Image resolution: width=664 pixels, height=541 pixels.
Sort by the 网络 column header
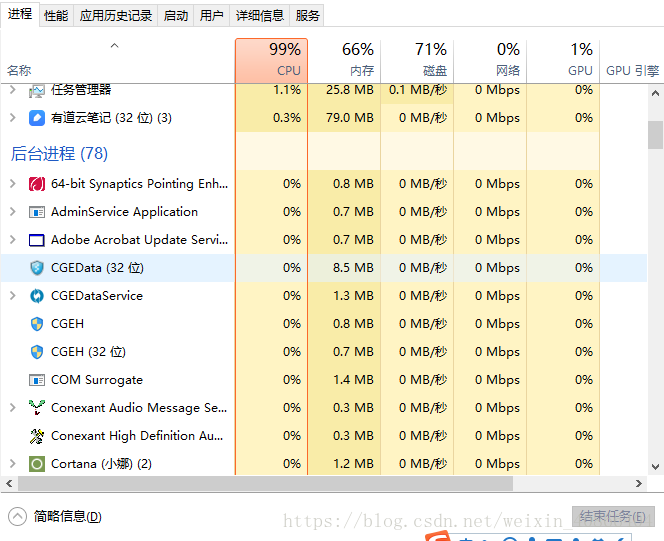pos(490,61)
